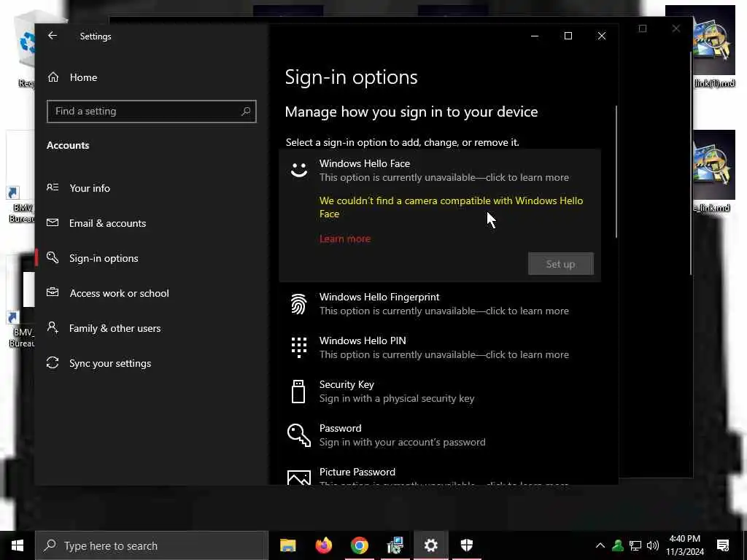
Task: Click the magnifier icon in Find a setting
Action: (246, 112)
